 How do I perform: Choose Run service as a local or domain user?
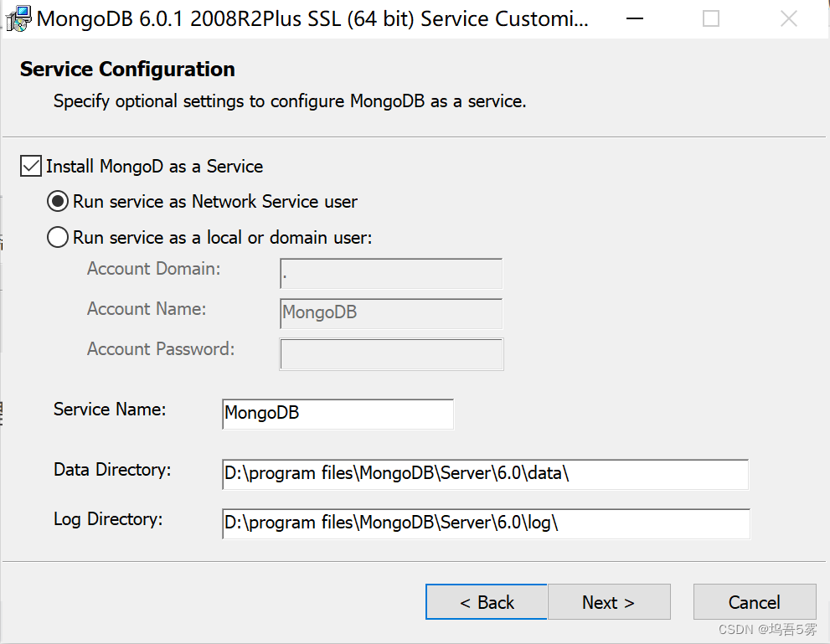[x=58, y=237]
